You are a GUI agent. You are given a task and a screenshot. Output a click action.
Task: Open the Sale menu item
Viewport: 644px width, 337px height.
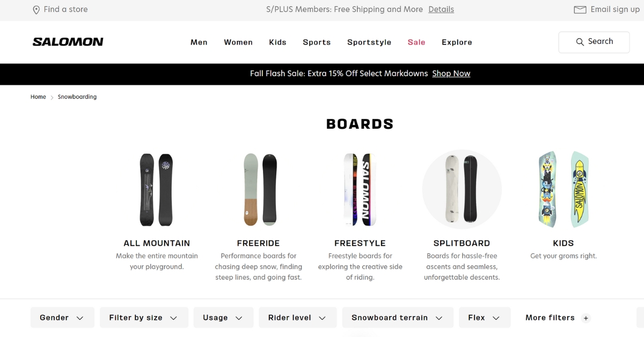click(416, 42)
